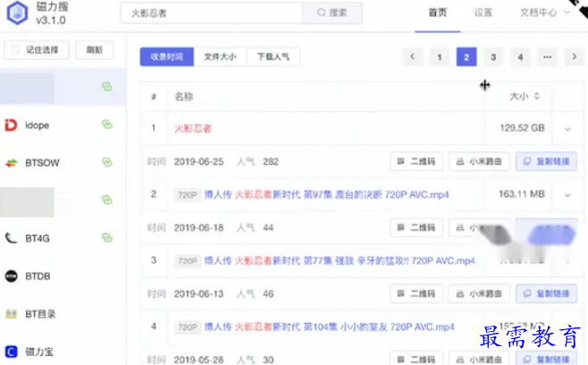Sort results by 下载人气
The height and width of the screenshot is (365, 588).
pos(273,56)
